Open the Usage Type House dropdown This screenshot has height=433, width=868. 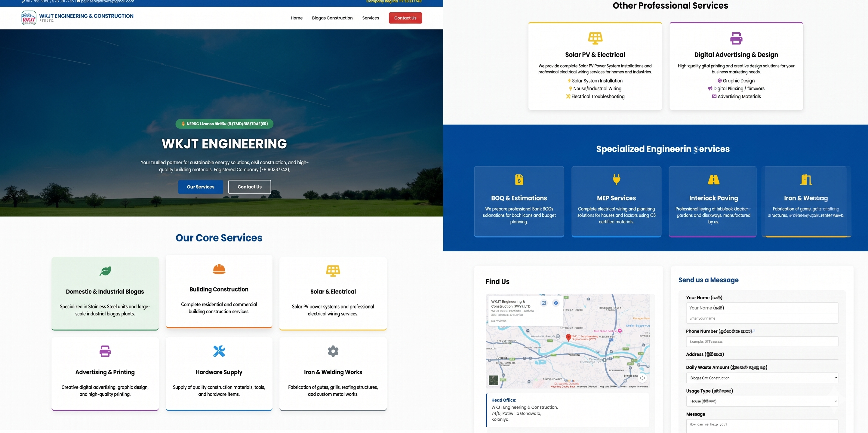coord(762,401)
